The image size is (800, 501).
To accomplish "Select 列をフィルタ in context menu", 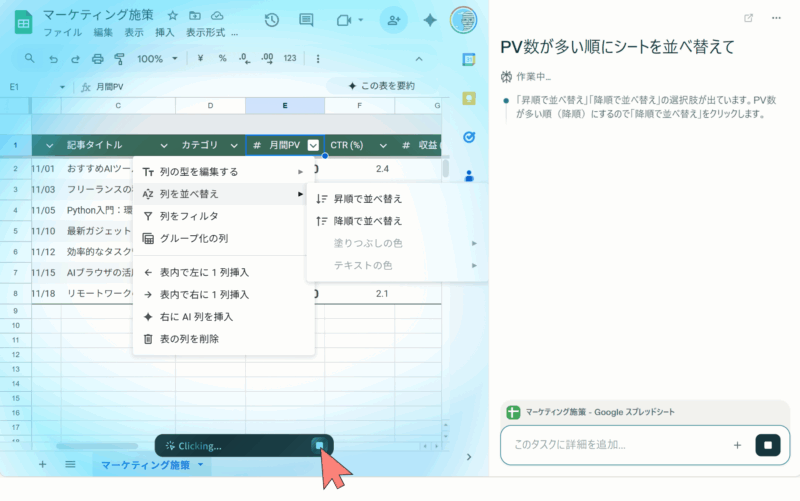I will point(188,216).
